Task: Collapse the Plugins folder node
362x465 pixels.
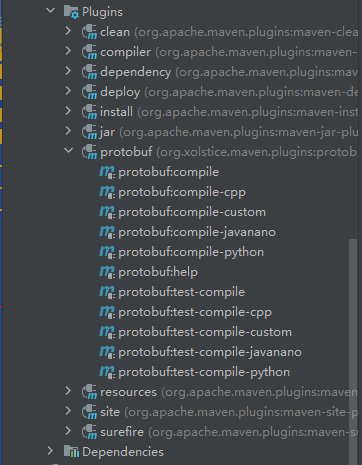Action: [51, 11]
